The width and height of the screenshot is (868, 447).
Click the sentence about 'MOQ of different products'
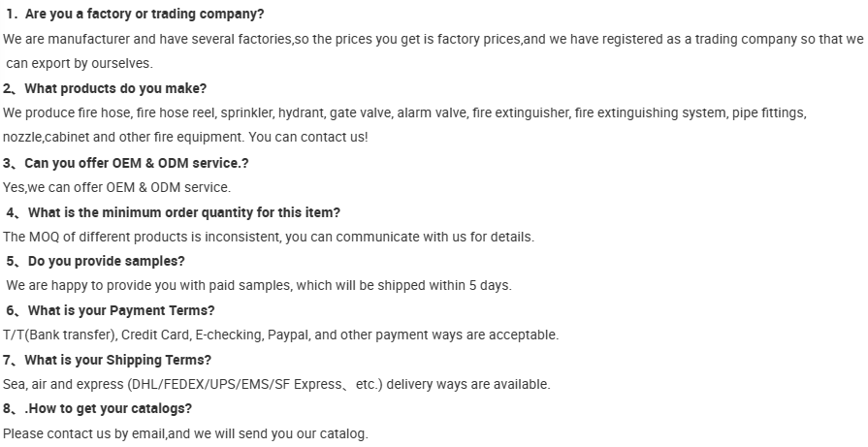pos(269,237)
